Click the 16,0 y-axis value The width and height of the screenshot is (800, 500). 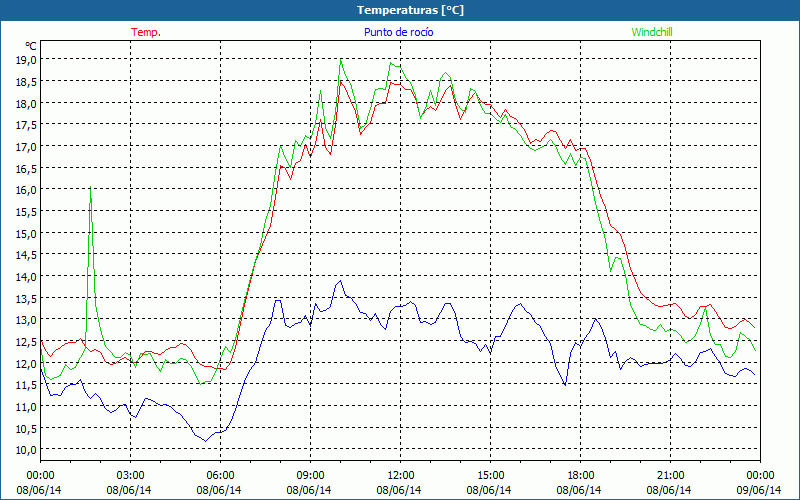pyautogui.click(x=27, y=190)
